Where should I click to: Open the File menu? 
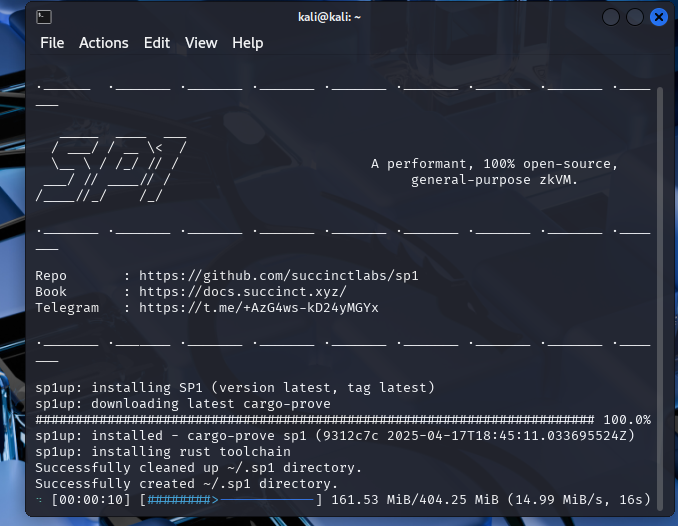(x=52, y=43)
